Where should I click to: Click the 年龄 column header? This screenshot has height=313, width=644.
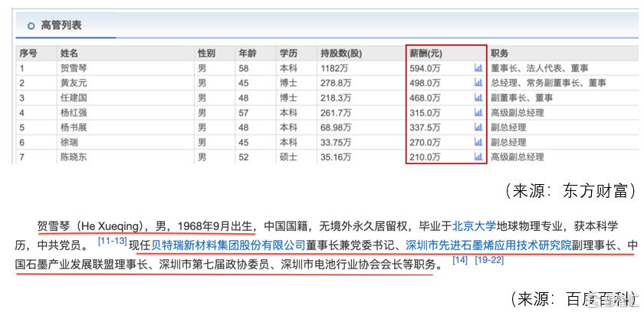click(247, 54)
